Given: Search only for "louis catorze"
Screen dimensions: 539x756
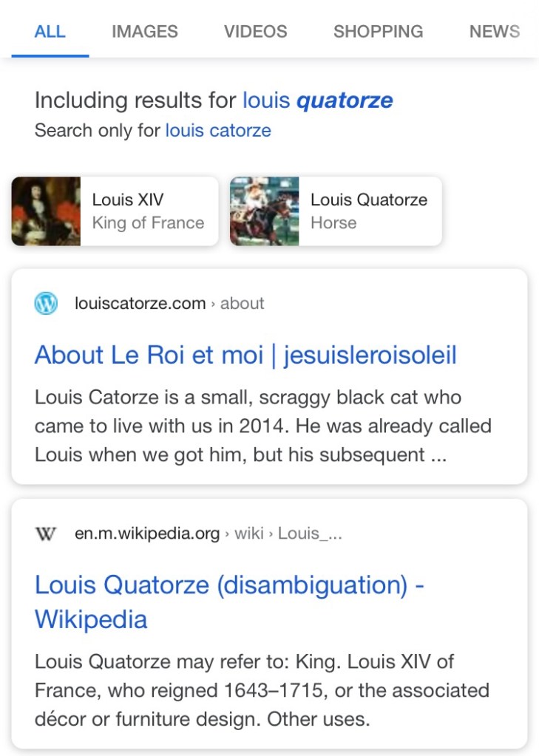Looking at the screenshot, I should click(x=218, y=131).
